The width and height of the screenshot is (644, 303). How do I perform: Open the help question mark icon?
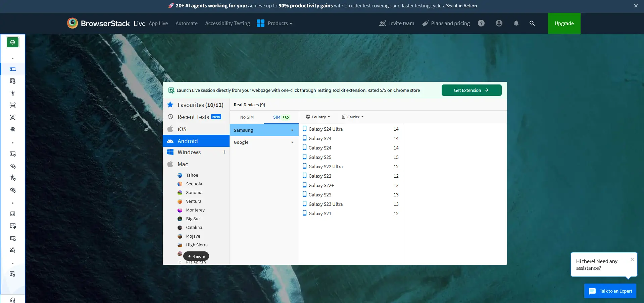[x=481, y=23]
